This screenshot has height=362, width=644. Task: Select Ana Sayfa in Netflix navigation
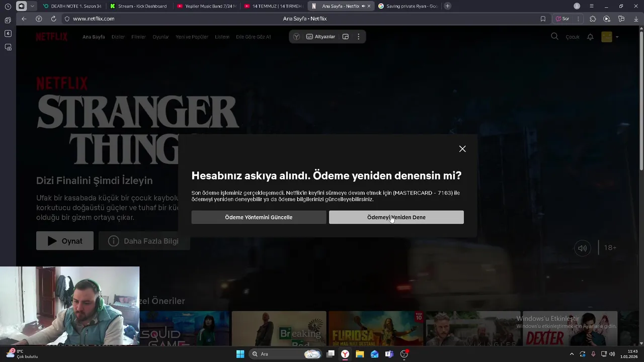[x=94, y=37]
